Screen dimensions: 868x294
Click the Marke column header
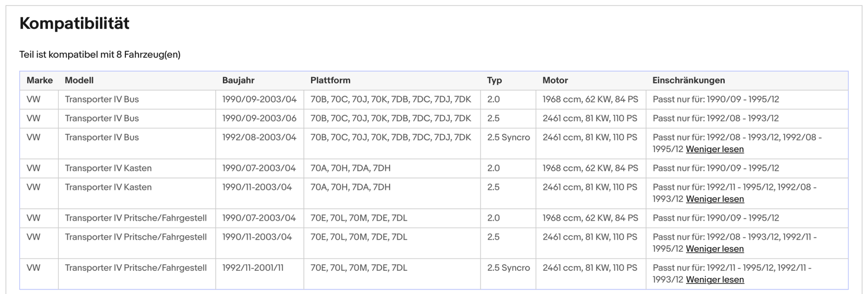[x=39, y=80]
